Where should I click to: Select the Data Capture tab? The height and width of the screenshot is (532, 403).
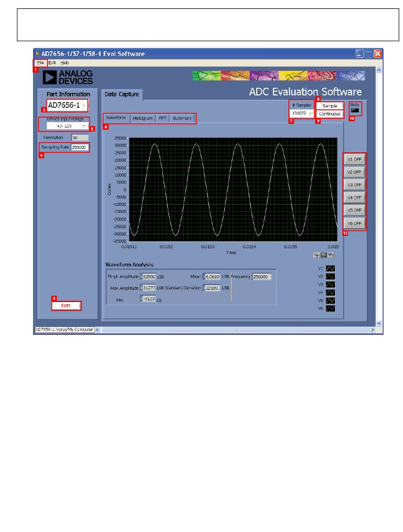pos(122,95)
